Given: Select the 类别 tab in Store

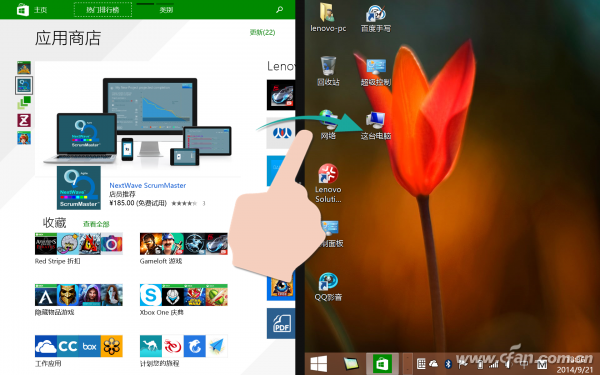Looking at the screenshot, I should [166, 10].
